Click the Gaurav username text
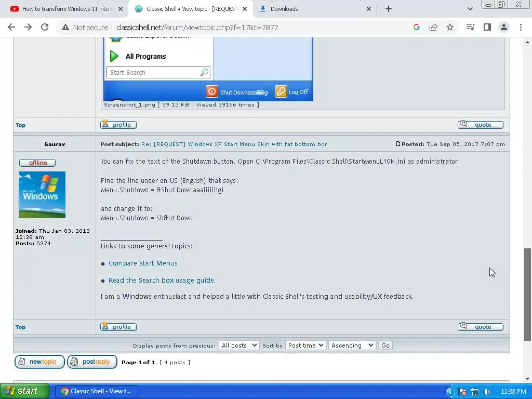This screenshot has width=532, height=399. (55, 144)
